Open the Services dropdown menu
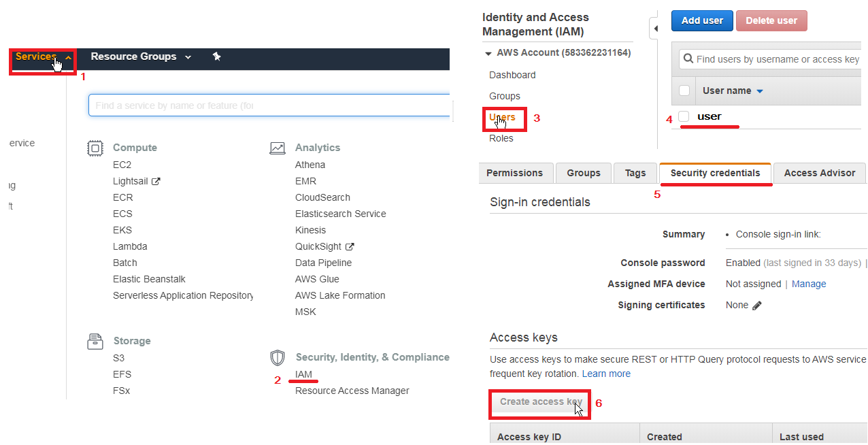 tap(42, 57)
